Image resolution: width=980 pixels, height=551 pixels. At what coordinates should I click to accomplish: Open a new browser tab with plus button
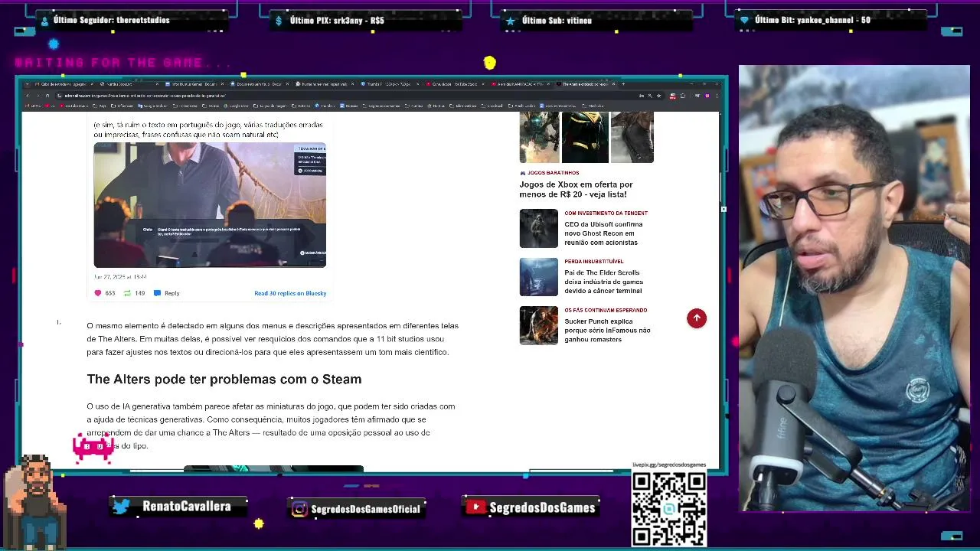(623, 84)
